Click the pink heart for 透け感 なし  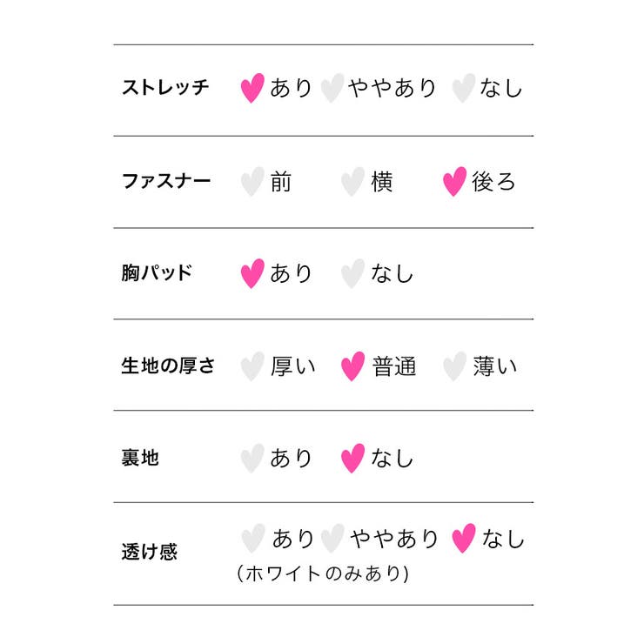464,539
